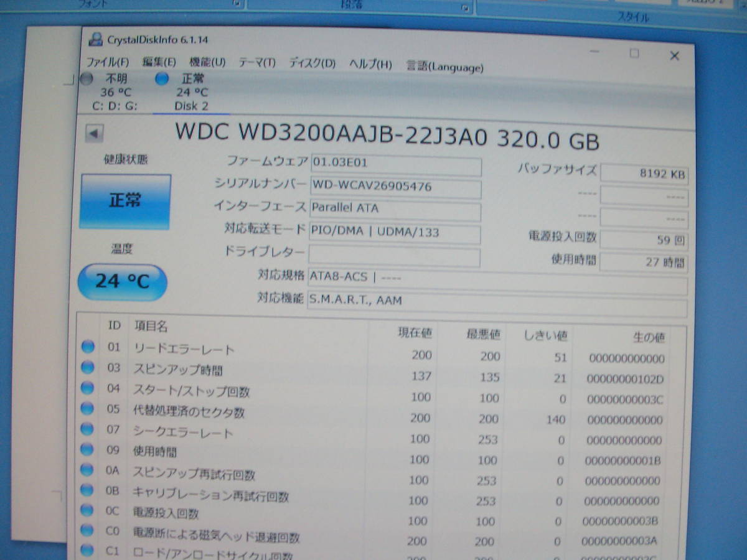
Task: Click status orb for 03 スピンアップ時間
Action: 88,367
